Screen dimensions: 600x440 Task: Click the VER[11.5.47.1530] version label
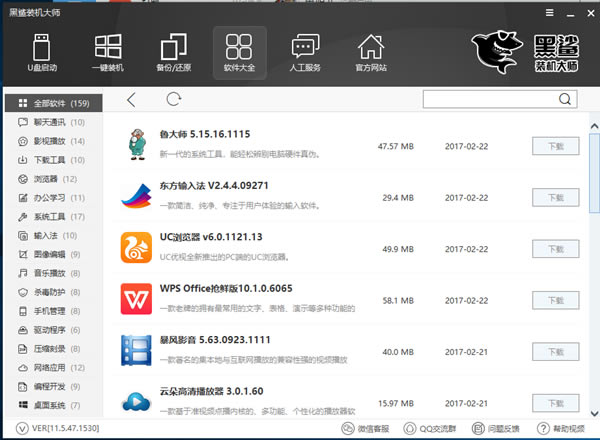[65, 428]
